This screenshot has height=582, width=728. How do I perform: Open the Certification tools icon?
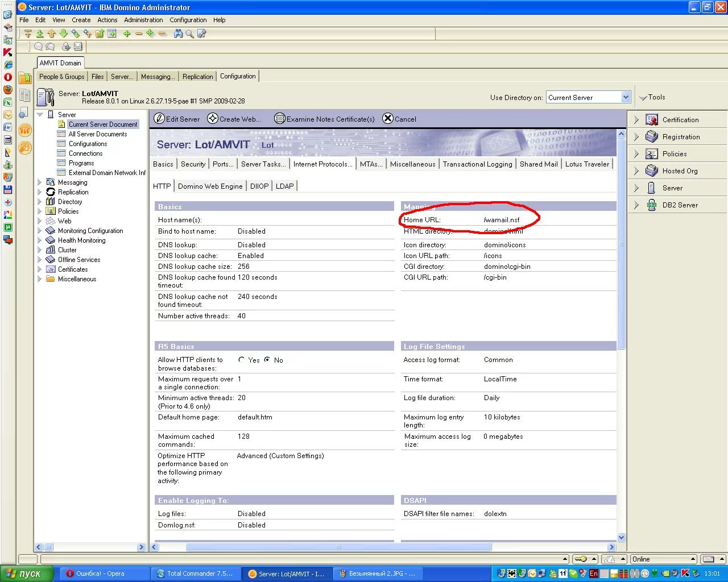tap(652, 120)
